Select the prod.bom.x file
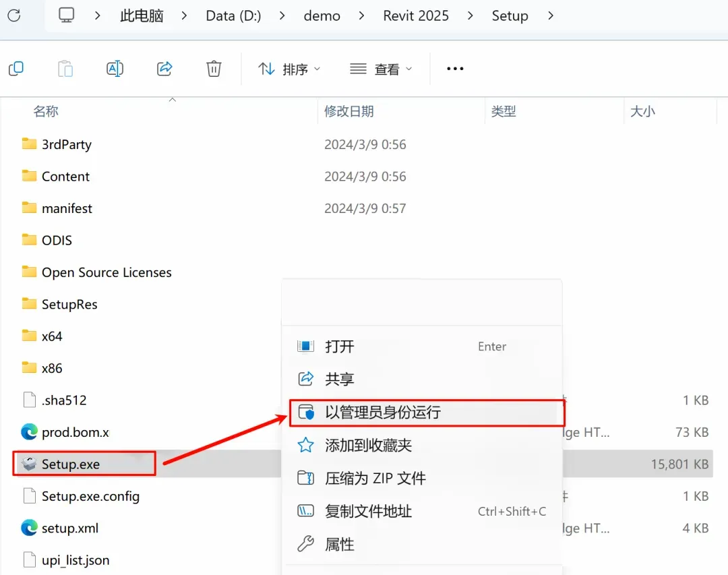 (75, 432)
